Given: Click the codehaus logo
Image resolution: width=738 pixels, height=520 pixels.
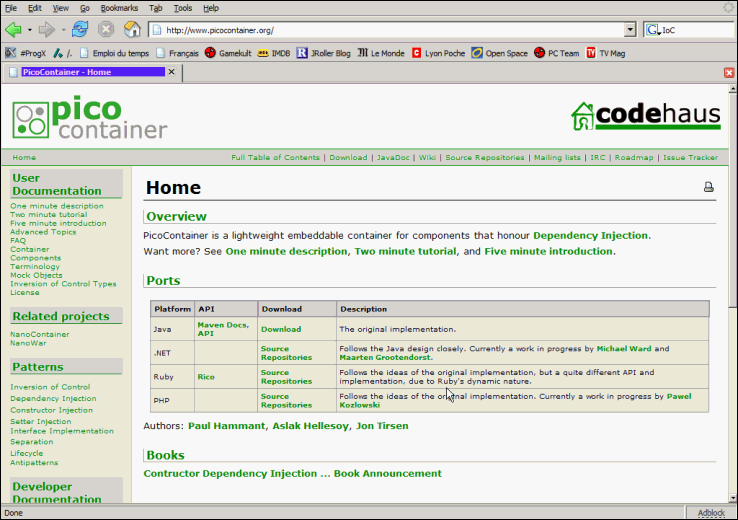Looking at the screenshot, I should click(646, 116).
